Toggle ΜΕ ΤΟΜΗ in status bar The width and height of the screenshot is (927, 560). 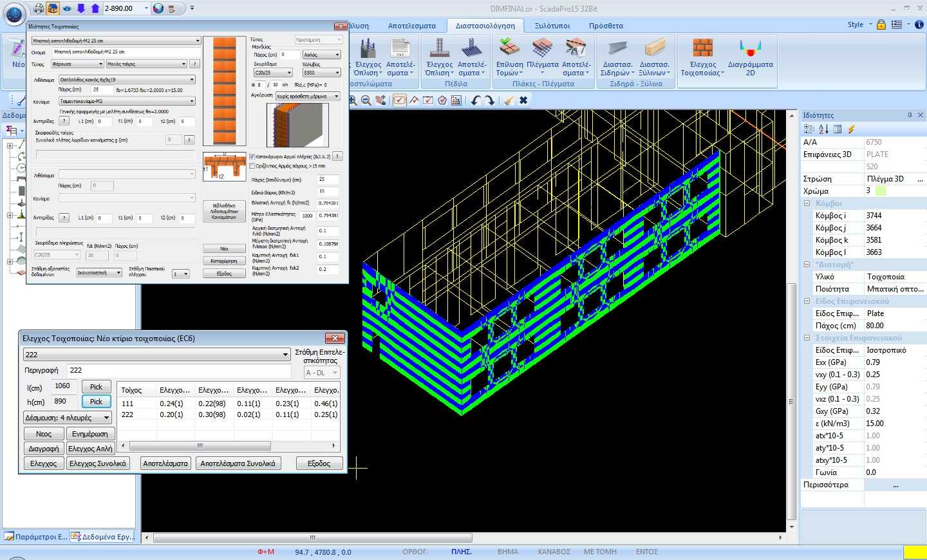pos(600,552)
